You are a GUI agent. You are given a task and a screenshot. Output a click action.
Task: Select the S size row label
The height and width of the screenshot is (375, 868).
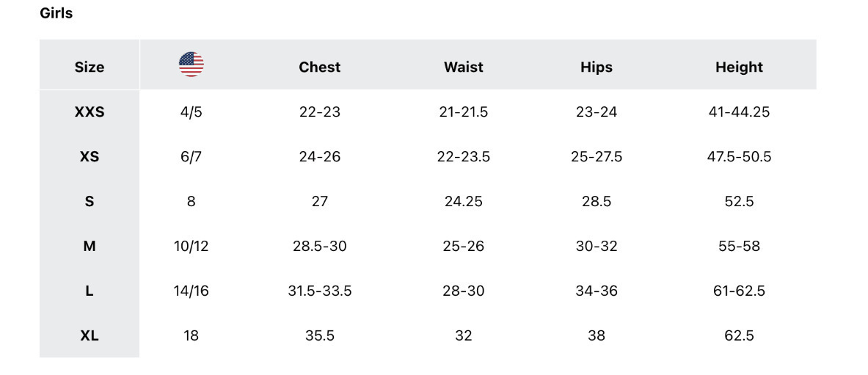click(x=90, y=201)
